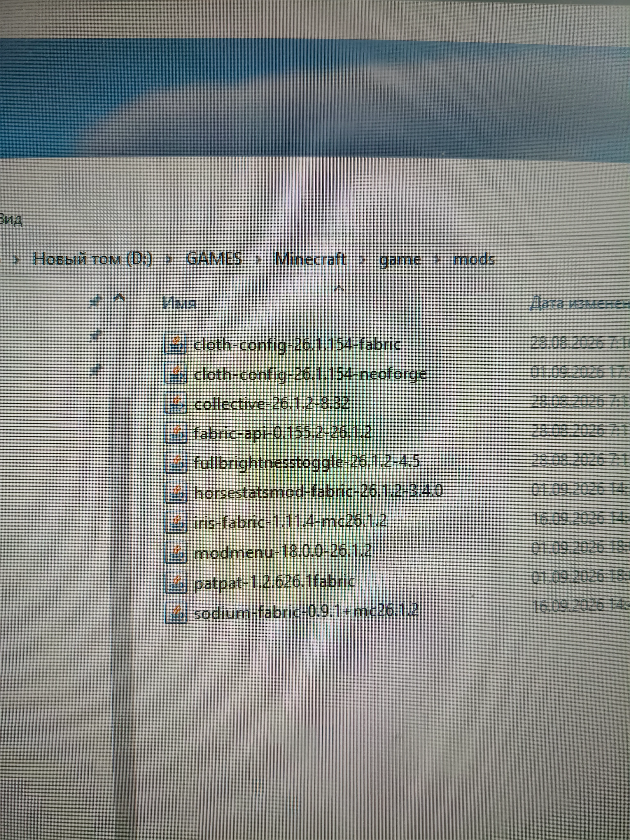Select file iris-fabric-1.11.4-mc26.1.2

click(x=290, y=521)
